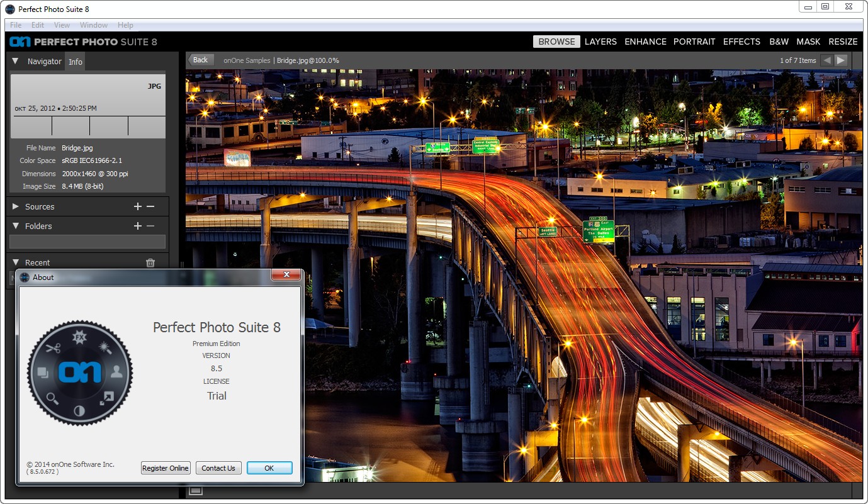The width and height of the screenshot is (868, 504).
Task: Select the Navigator tab
Action: 44,61
